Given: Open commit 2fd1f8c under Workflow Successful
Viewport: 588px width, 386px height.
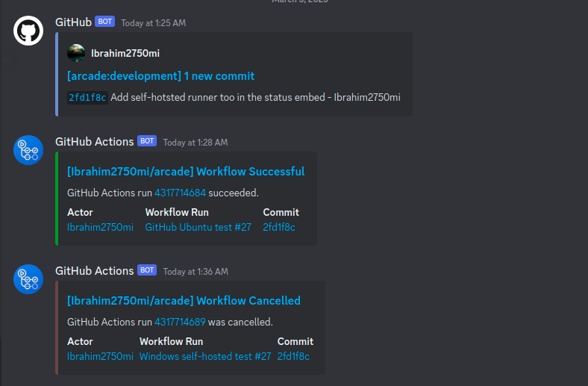Looking at the screenshot, I should [279, 227].
